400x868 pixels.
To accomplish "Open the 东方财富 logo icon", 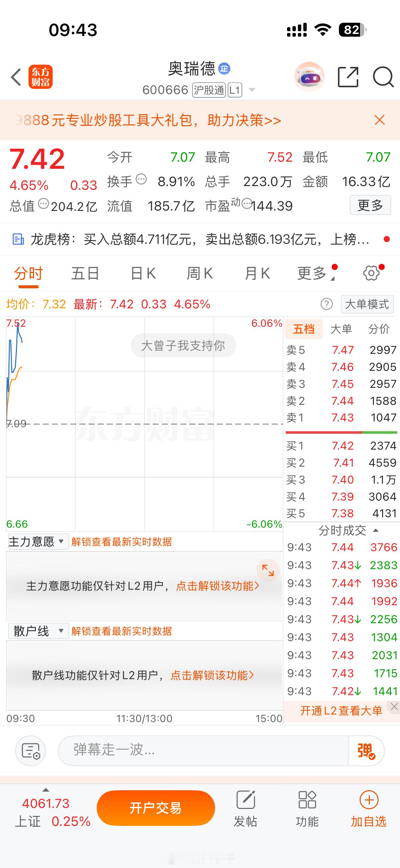I will 40,77.
